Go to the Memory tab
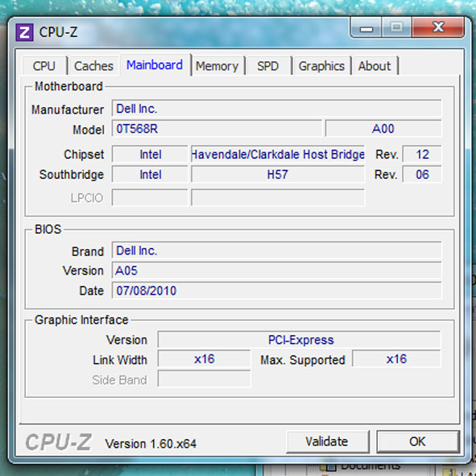The width and height of the screenshot is (476, 476). click(x=217, y=65)
